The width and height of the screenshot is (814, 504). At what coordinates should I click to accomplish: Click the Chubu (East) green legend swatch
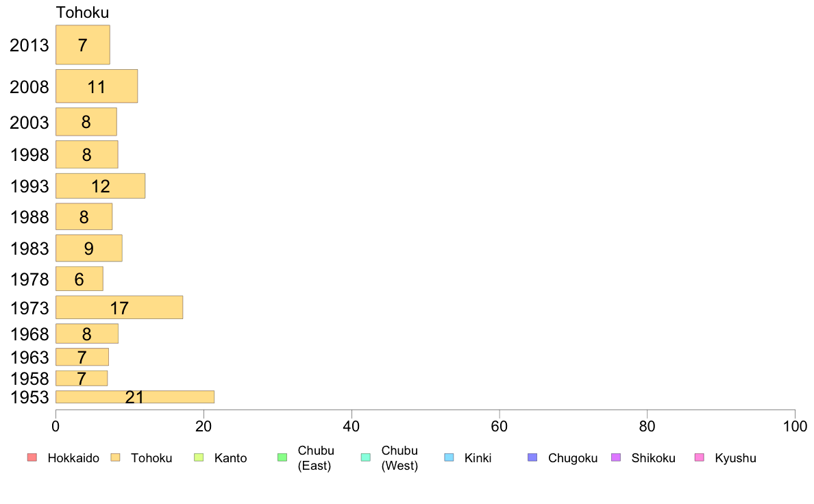(x=282, y=457)
